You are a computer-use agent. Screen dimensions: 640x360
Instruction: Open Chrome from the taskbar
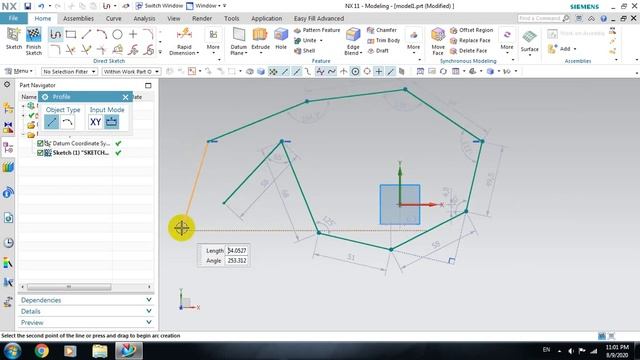tap(41, 351)
